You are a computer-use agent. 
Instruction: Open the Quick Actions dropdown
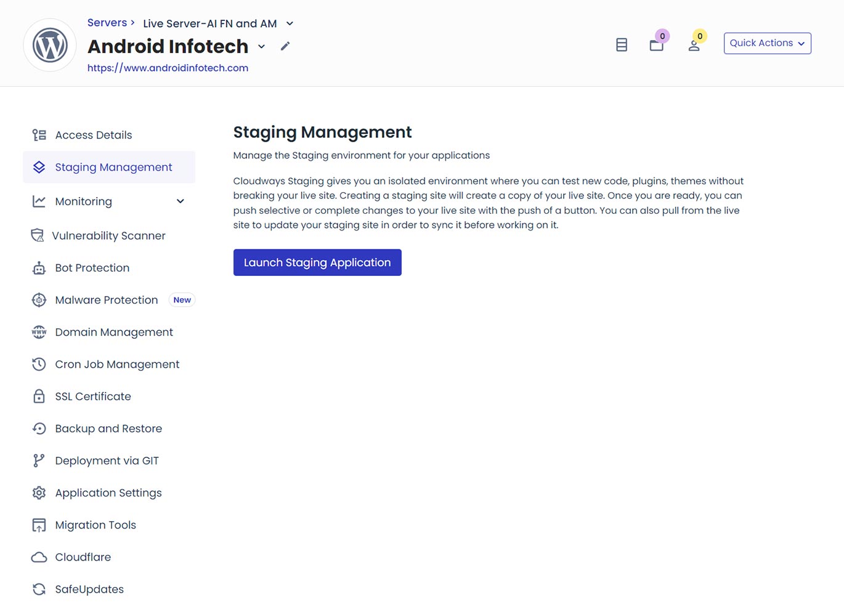(767, 43)
